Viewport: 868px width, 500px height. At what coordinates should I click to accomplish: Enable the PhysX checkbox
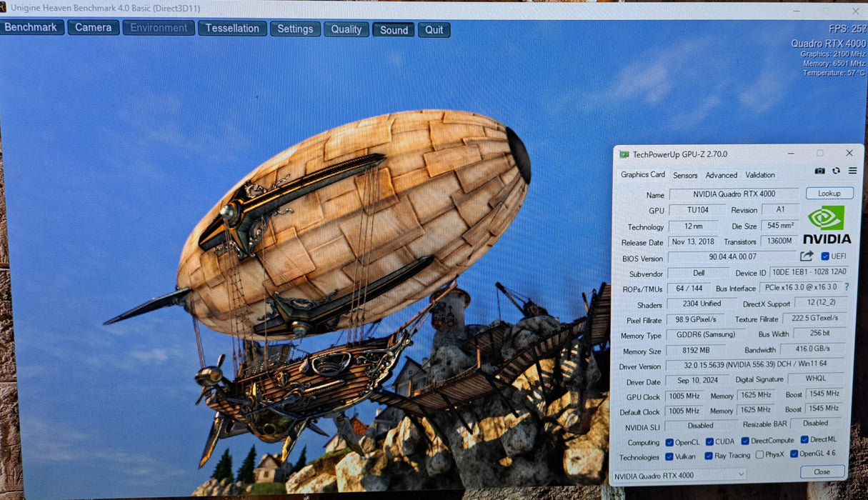point(759,455)
